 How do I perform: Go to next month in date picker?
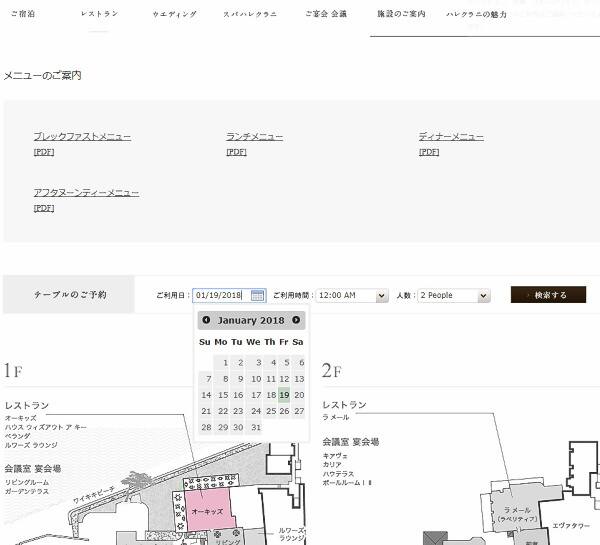(x=296, y=320)
